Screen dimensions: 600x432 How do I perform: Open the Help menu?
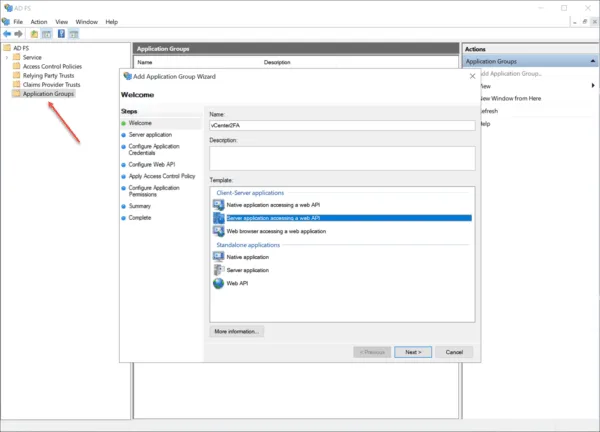click(x=111, y=22)
